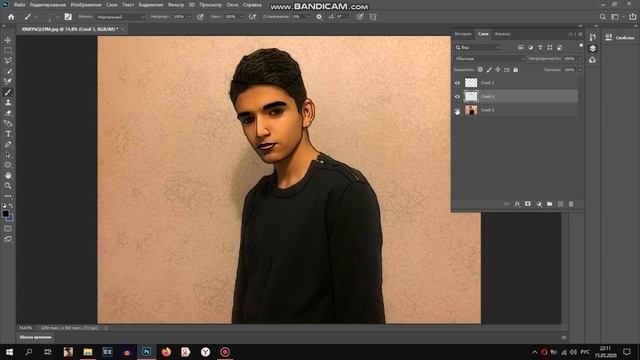Viewport: 640px width, 360px height.
Task: Click Слой 2 layer thumbnail
Action: (471, 83)
